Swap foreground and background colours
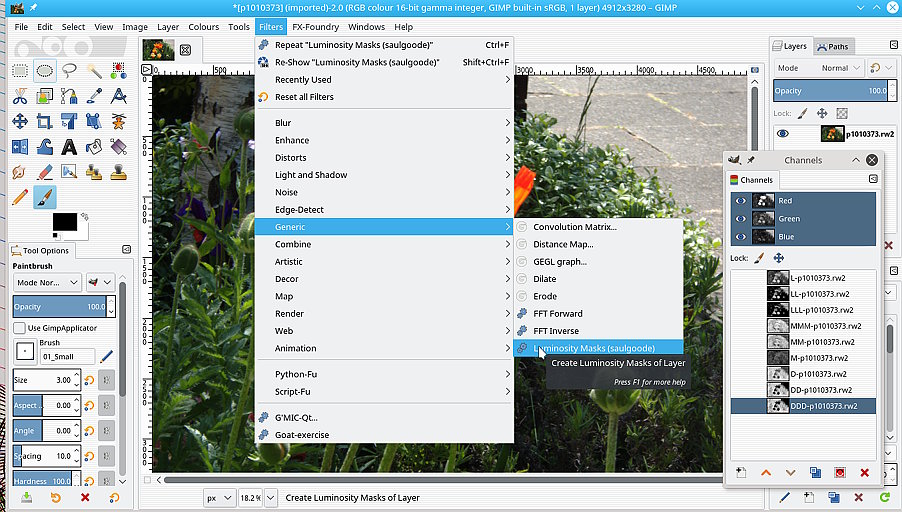The image size is (902, 512). (85, 216)
